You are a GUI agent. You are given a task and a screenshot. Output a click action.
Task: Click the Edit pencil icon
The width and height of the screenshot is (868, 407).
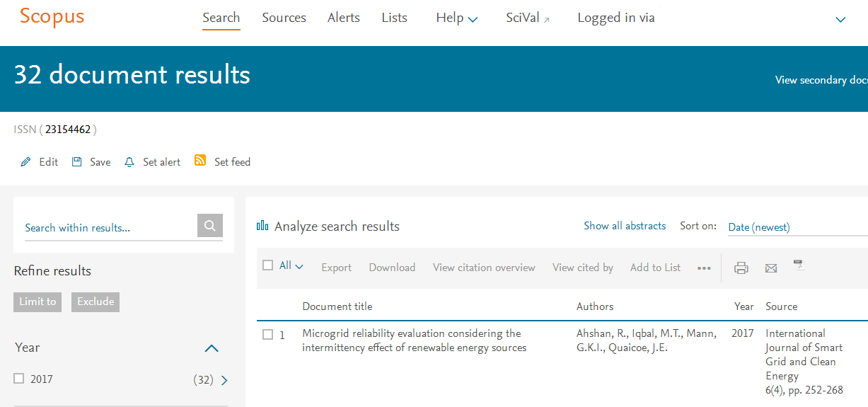tap(26, 162)
